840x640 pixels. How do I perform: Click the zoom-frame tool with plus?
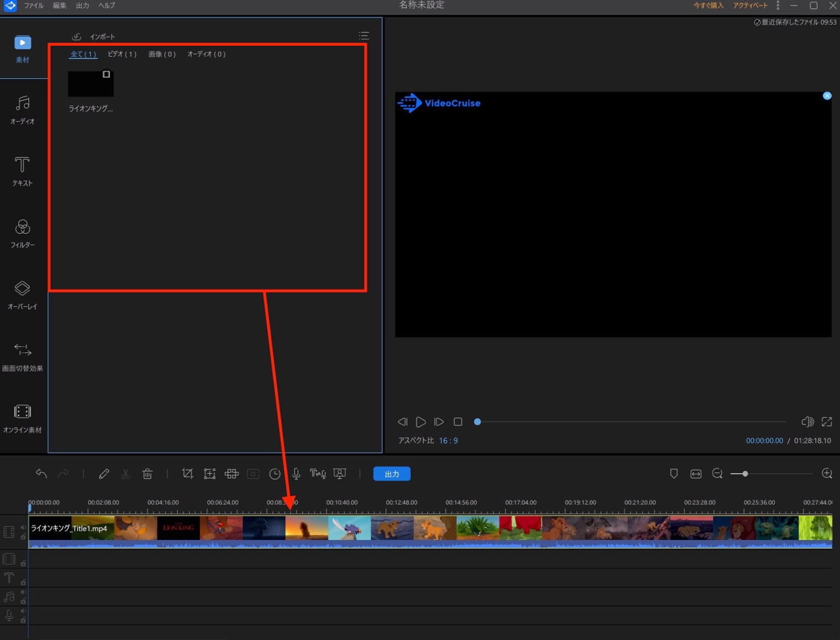tap(210, 474)
